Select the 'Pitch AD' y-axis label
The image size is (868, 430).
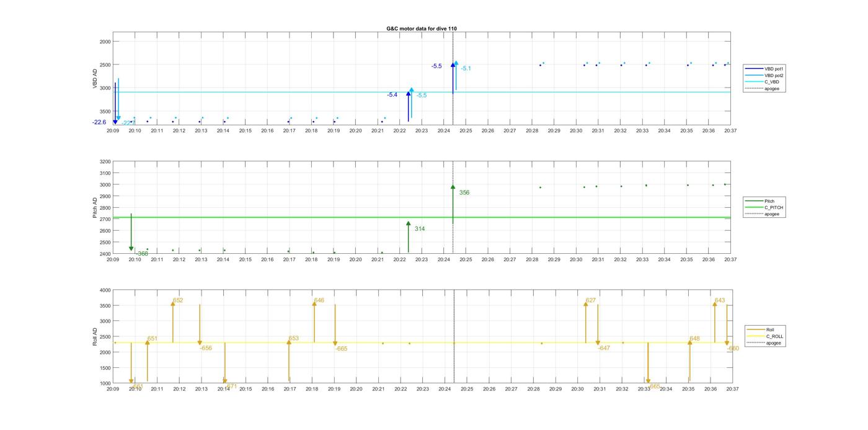coord(95,208)
